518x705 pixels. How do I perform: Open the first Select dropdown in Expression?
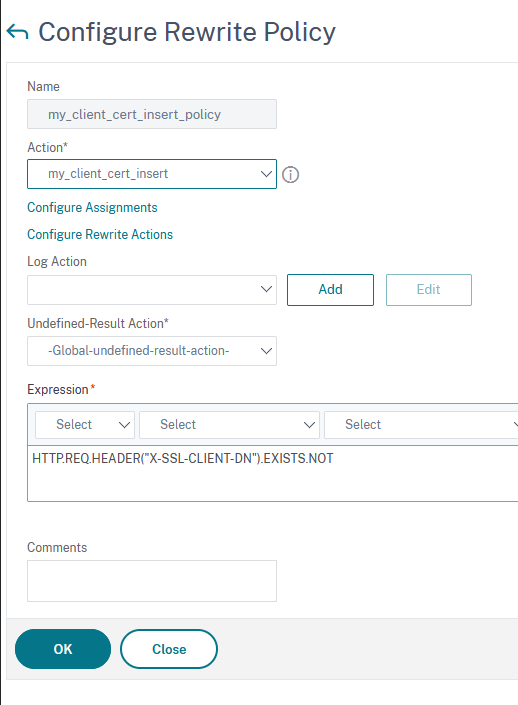85,424
